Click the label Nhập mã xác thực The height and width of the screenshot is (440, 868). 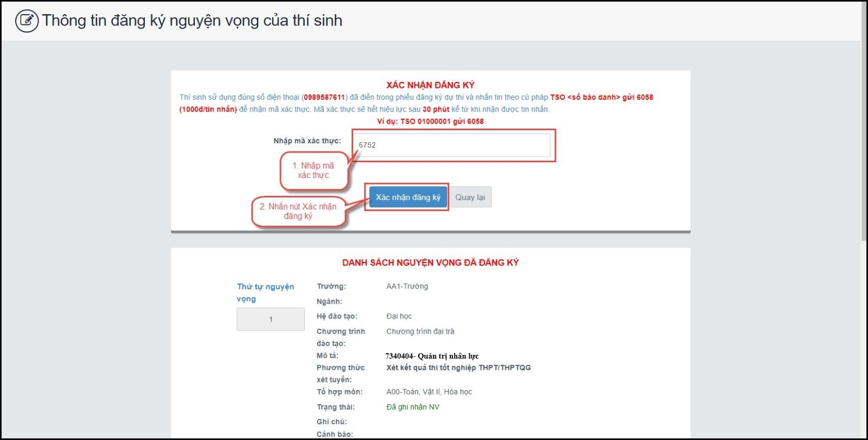307,141
